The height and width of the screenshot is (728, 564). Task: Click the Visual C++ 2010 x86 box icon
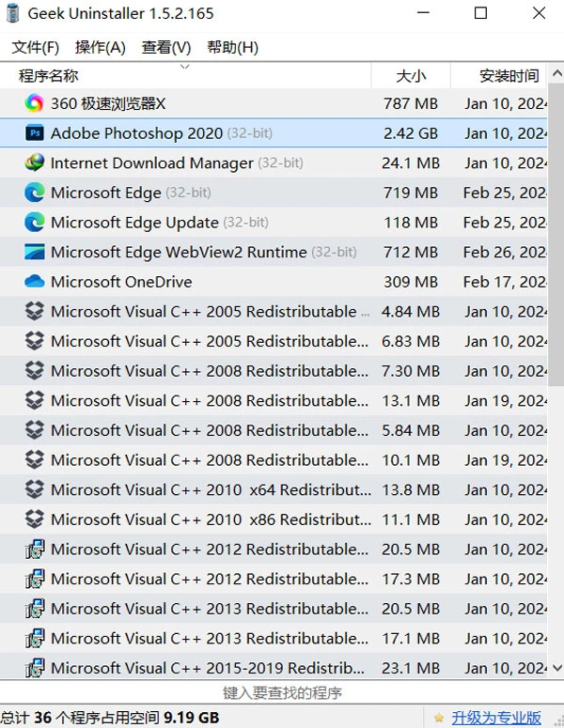pos(35,519)
